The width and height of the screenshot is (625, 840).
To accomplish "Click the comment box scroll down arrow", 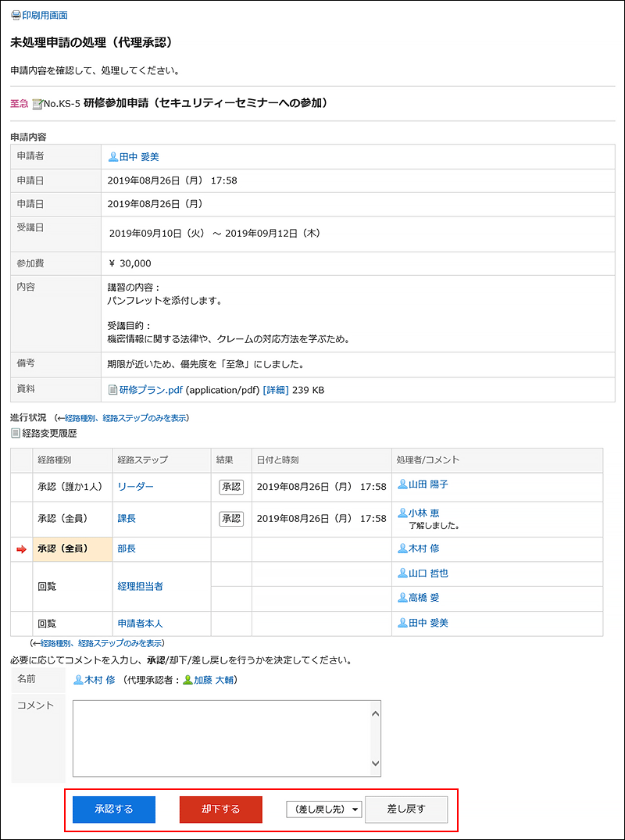I will [376, 763].
